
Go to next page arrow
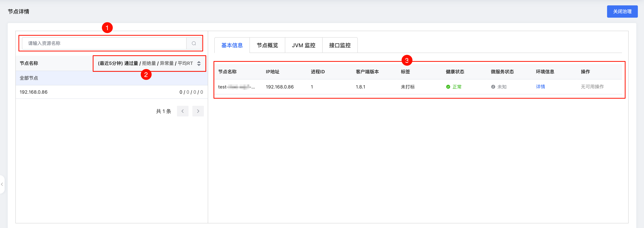coord(198,111)
